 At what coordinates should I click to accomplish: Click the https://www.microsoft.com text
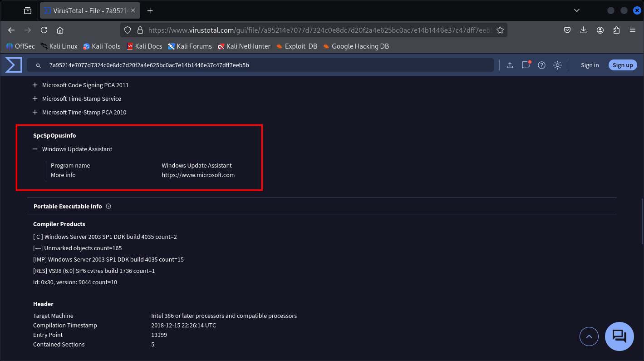[198, 175]
